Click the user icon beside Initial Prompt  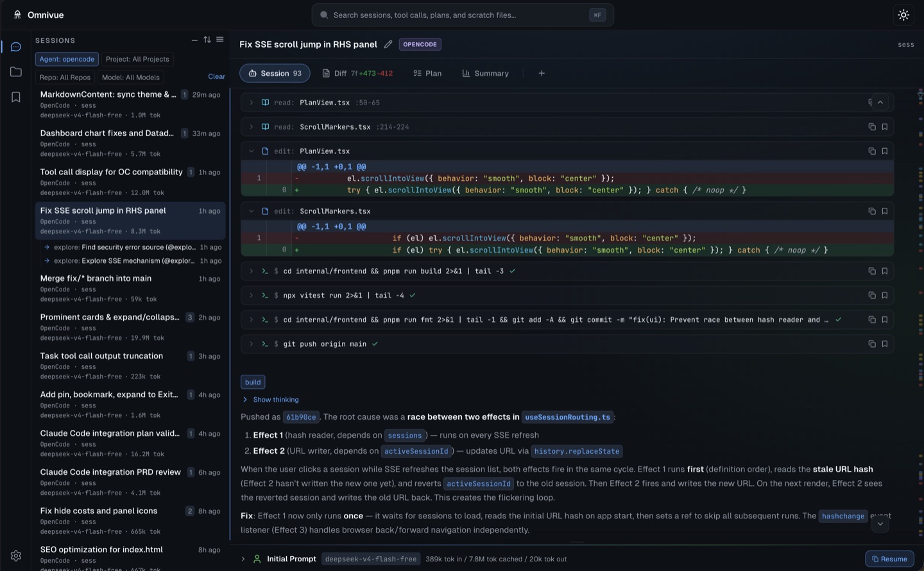pos(257,559)
